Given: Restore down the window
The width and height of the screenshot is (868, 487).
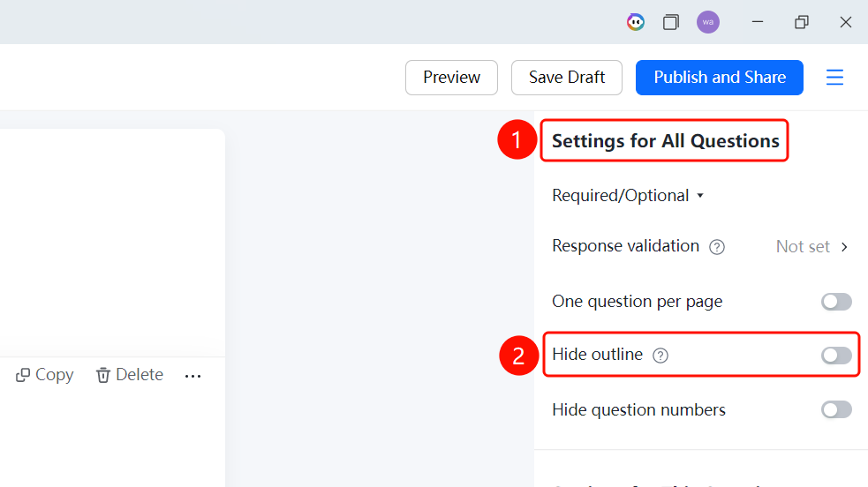Looking at the screenshot, I should [802, 22].
